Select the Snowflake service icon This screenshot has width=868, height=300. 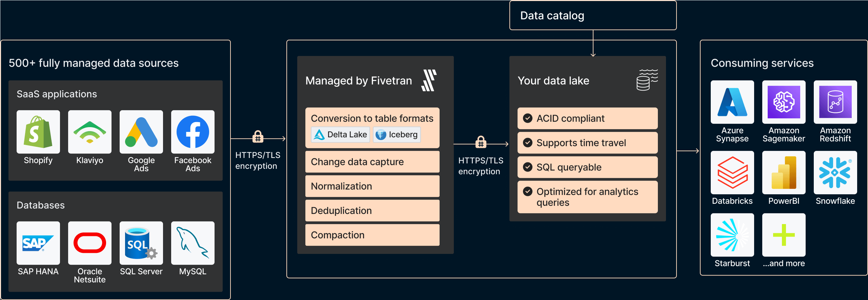tap(835, 173)
